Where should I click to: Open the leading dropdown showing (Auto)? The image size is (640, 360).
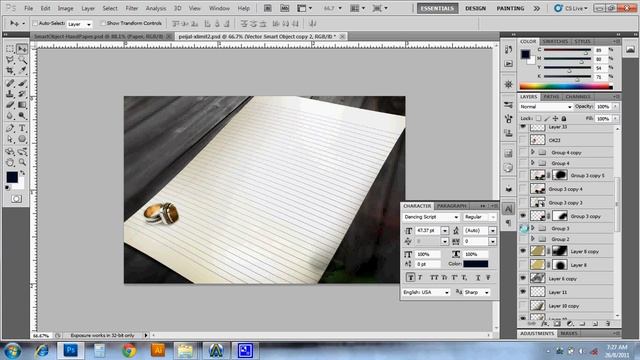pos(493,231)
